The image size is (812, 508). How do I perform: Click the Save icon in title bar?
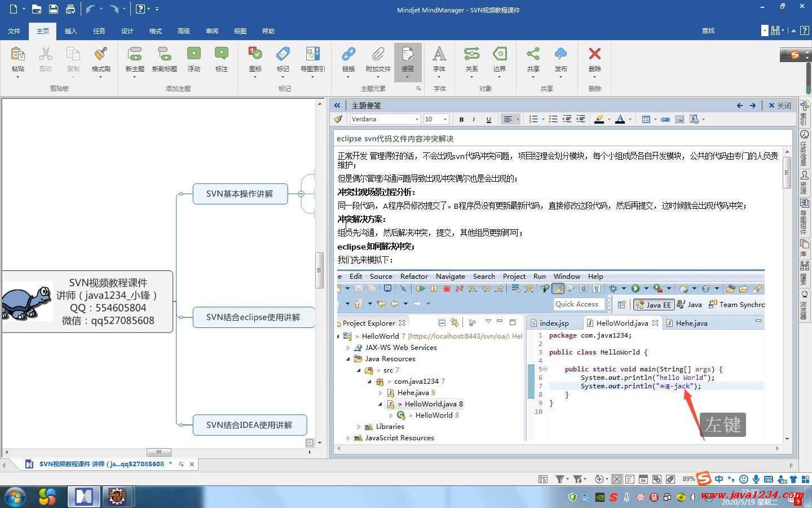(x=53, y=9)
